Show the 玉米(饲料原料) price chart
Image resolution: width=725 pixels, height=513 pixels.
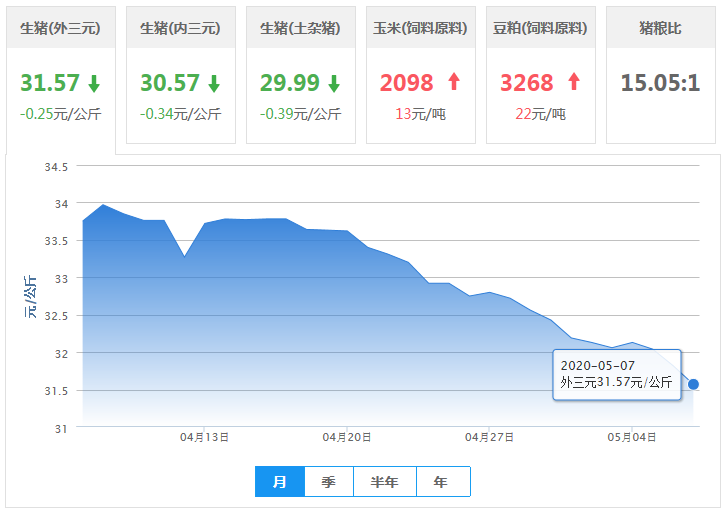pyautogui.click(x=420, y=28)
